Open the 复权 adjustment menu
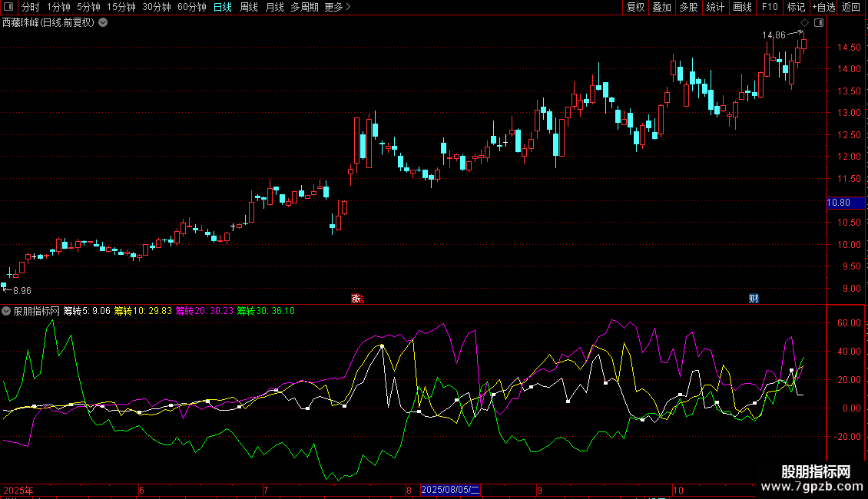Image resolution: width=868 pixels, height=499 pixels. 635,7
